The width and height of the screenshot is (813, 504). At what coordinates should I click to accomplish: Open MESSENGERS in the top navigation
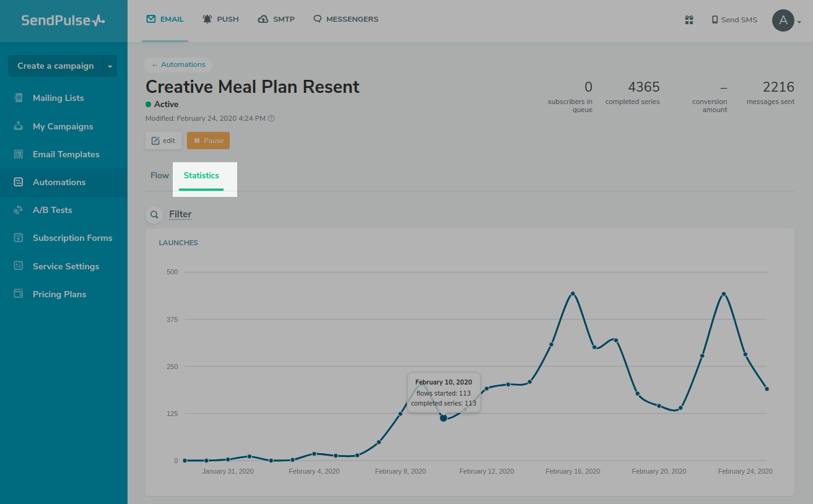[x=346, y=19]
